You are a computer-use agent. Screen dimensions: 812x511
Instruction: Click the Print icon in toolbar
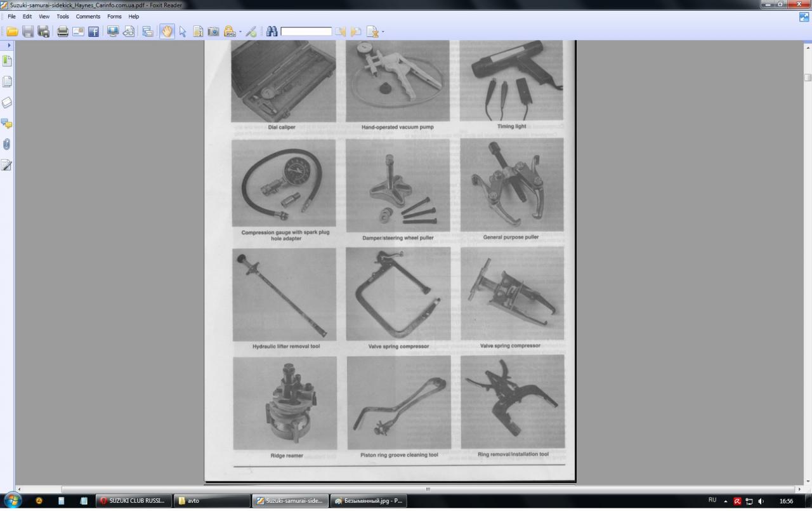click(x=62, y=31)
